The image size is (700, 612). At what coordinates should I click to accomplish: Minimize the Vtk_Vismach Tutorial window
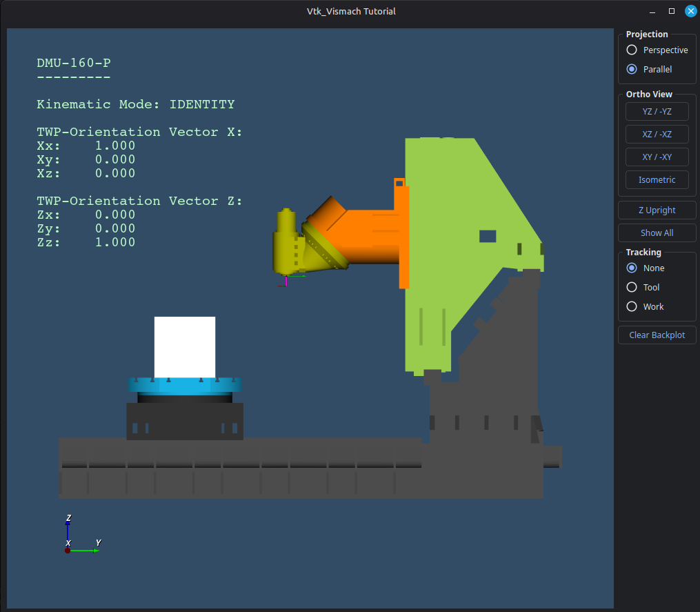click(652, 12)
